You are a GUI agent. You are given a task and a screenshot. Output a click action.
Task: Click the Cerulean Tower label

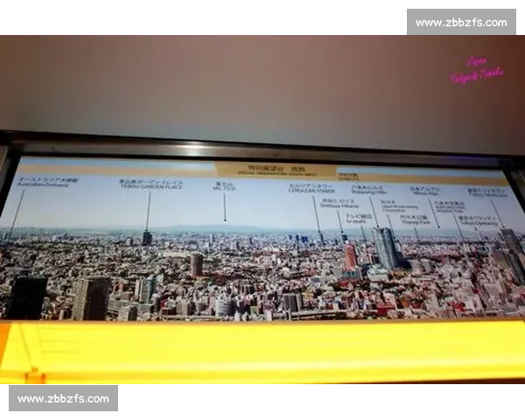(x=311, y=188)
